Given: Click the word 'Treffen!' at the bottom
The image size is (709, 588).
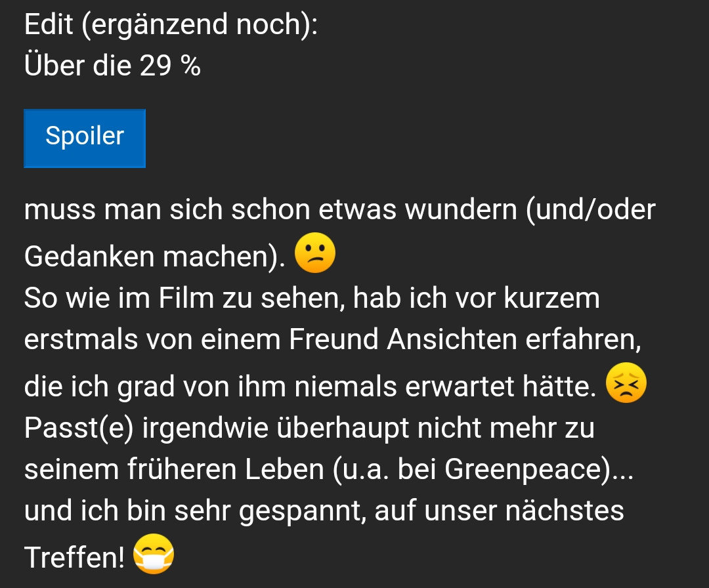Looking at the screenshot, I should 74,556.
